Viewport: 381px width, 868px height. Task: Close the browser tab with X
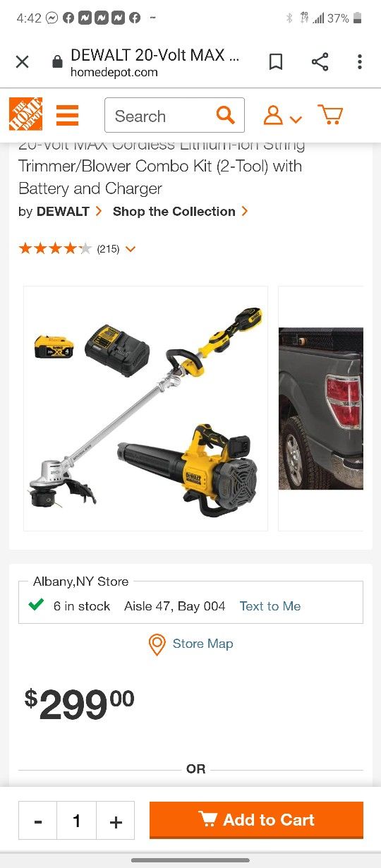click(x=23, y=62)
